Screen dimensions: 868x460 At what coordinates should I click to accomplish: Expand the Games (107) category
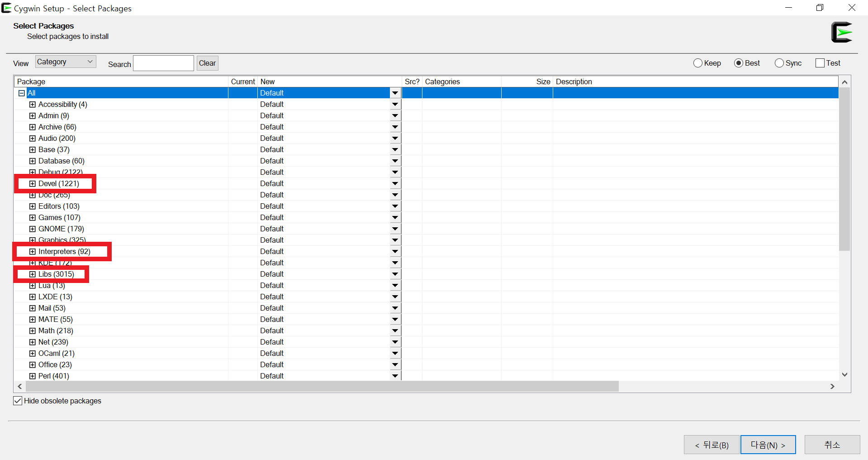tap(33, 218)
